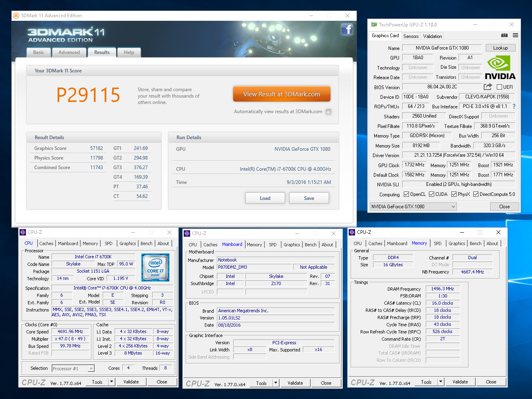Click the Physics Score value 11798
Image resolution: width=532 pixels, height=399 pixels.
[x=96, y=158]
